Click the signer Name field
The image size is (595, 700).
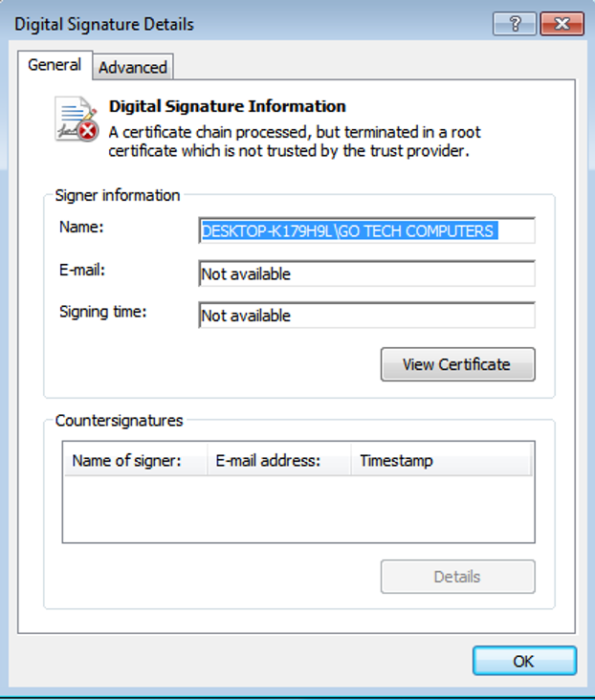click(366, 231)
